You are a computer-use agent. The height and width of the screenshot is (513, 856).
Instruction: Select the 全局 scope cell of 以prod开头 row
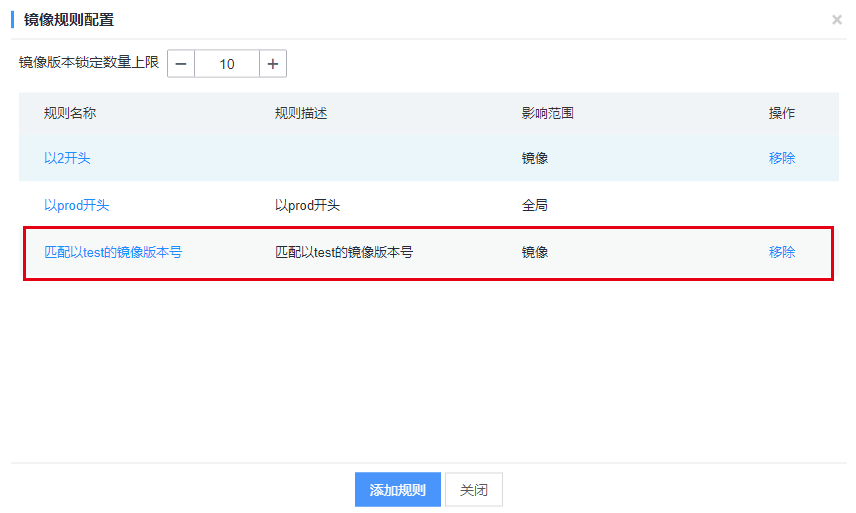click(x=534, y=205)
